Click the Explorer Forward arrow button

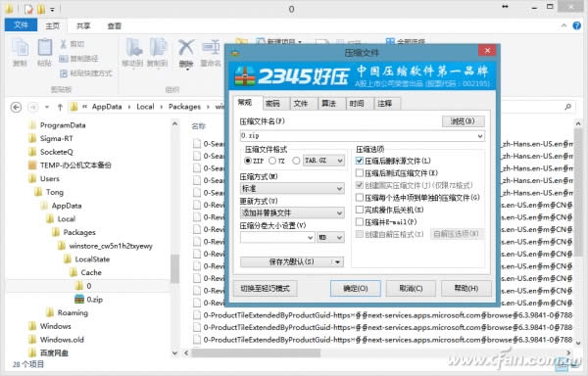33,107
